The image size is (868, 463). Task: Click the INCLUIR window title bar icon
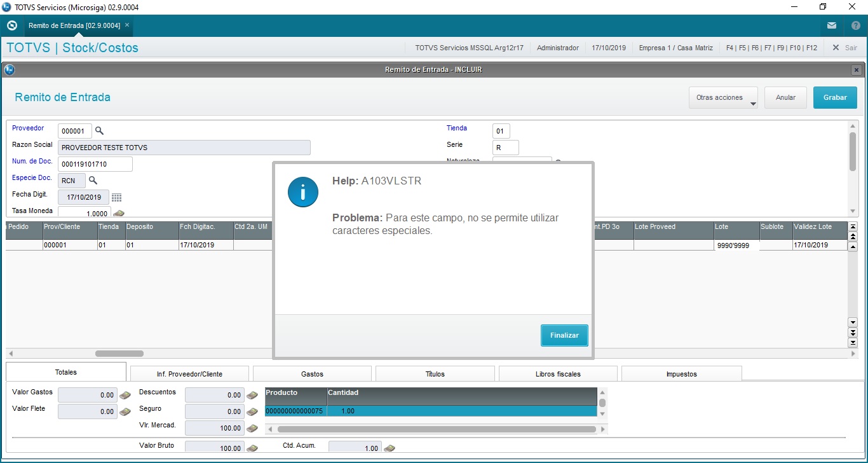9,69
